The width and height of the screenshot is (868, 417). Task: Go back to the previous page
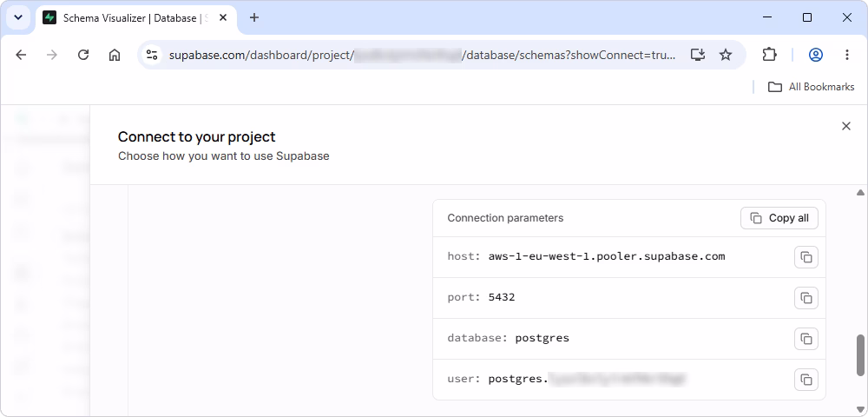(x=21, y=55)
